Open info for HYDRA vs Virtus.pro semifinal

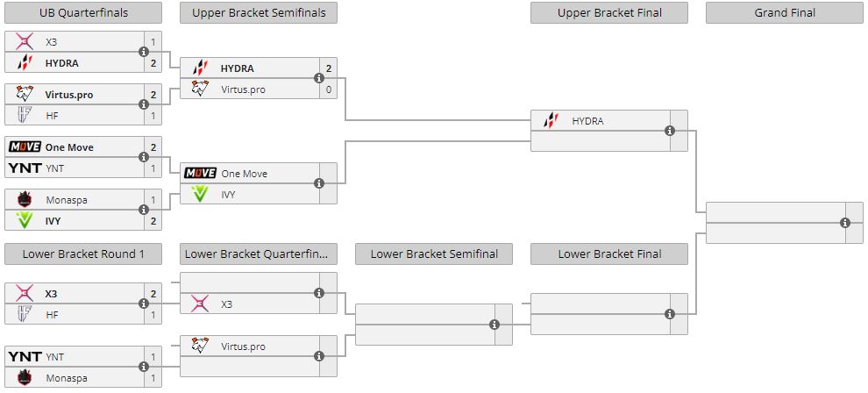point(319,78)
